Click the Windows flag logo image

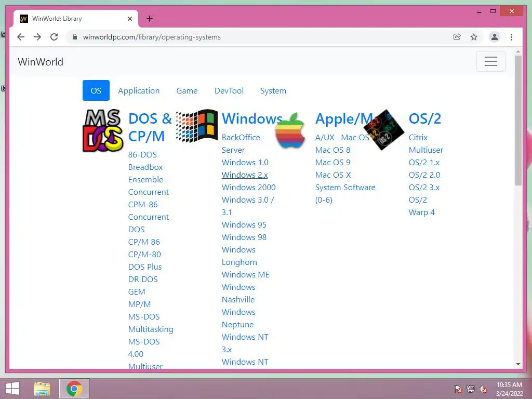197,126
